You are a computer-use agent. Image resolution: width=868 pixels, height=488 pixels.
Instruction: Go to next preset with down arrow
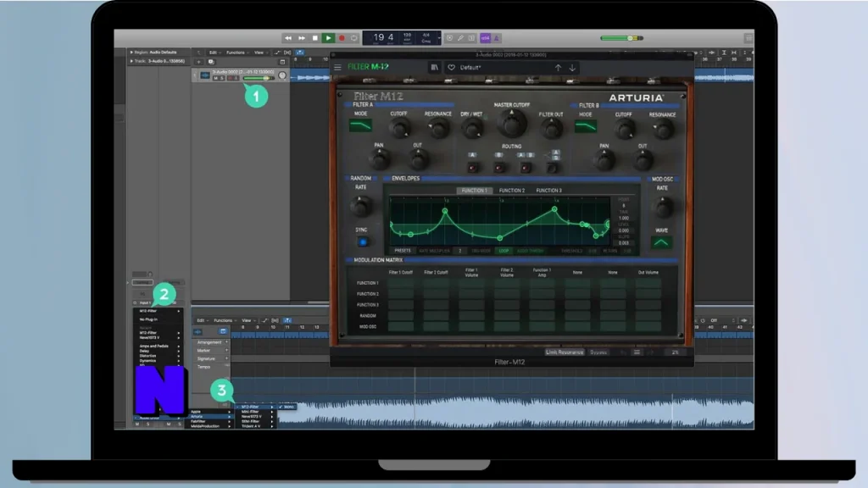pyautogui.click(x=572, y=68)
